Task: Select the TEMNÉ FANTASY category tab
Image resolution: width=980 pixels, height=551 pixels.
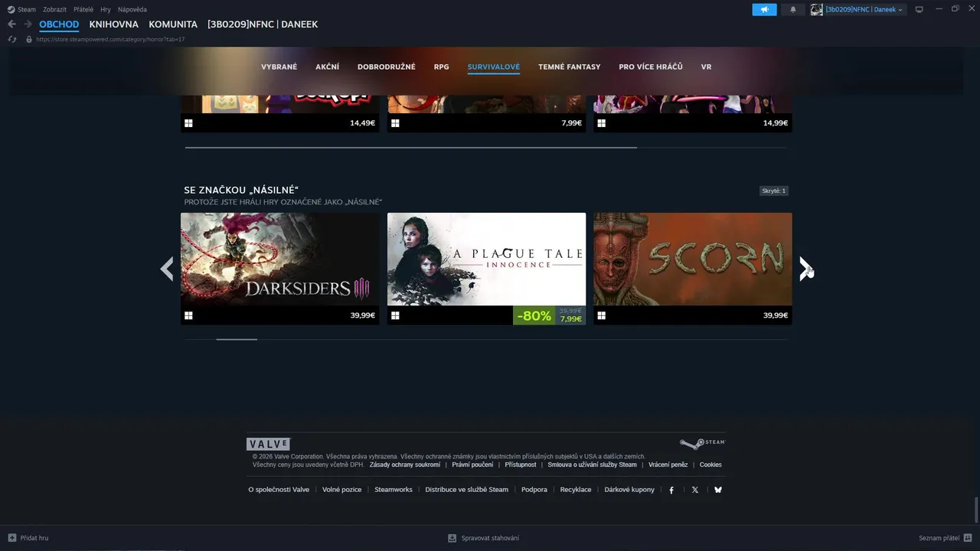Action: [x=569, y=67]
